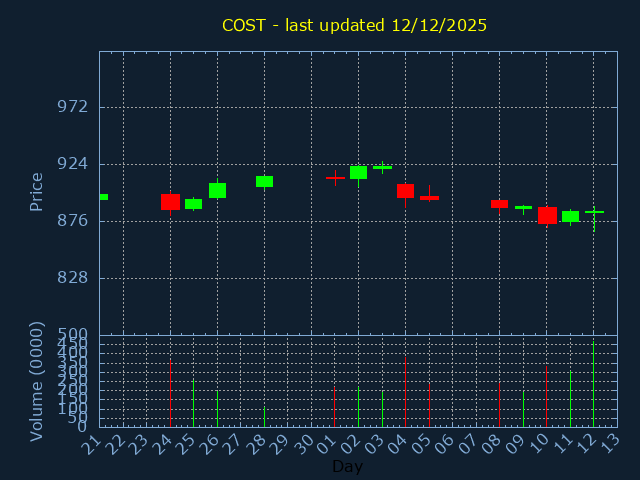Click the day 12 tick label
The width and height of the screenshot is (640, 480).
585,445
